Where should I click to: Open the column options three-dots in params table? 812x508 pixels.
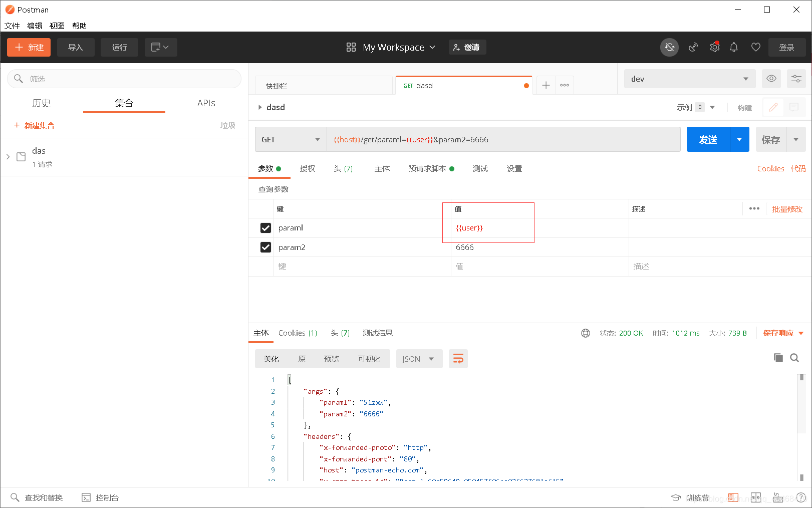point(754,209)
